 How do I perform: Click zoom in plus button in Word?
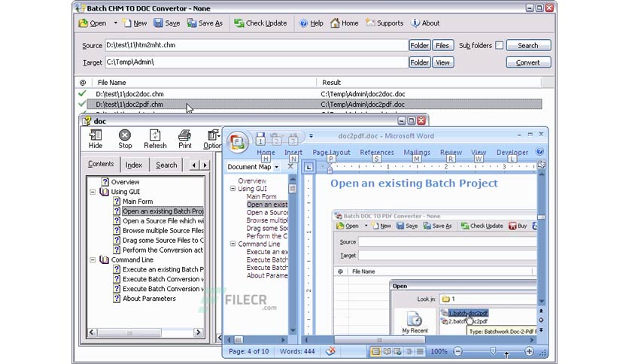pyautogui.click(x=529, y=351)
